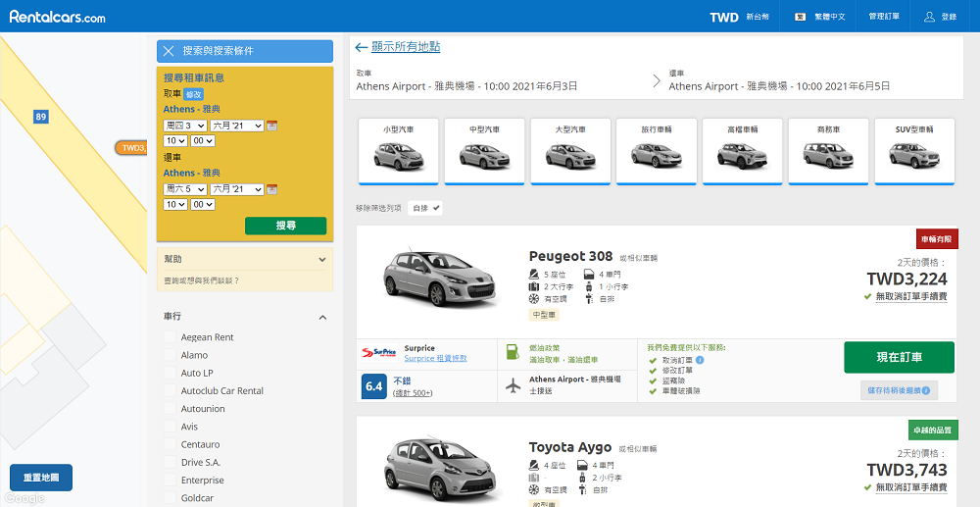
Task: Check the Alamo supplier checkbox
Action: click(170, 355)
